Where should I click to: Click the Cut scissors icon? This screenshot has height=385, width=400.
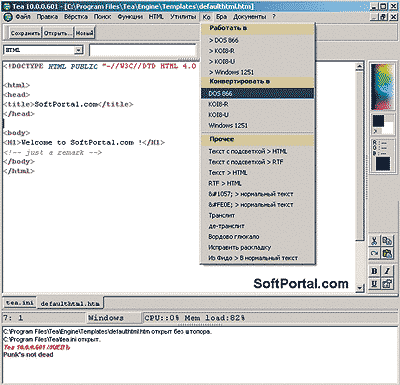(375, 241)
